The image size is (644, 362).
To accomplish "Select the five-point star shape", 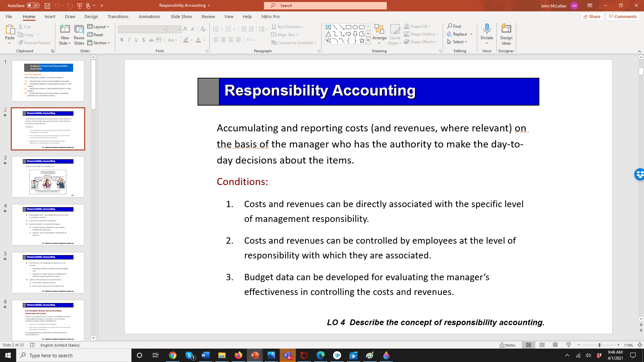I will [362, 41].
